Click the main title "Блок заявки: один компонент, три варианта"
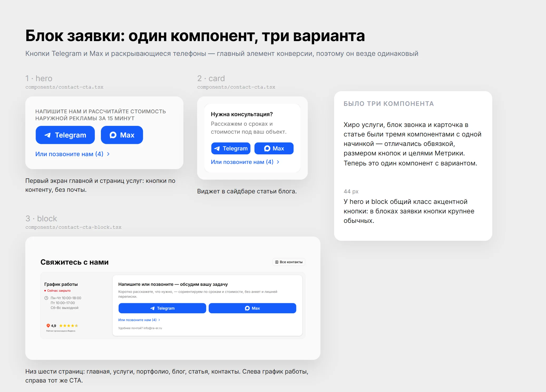546x392 pixels. pos(195,36)
